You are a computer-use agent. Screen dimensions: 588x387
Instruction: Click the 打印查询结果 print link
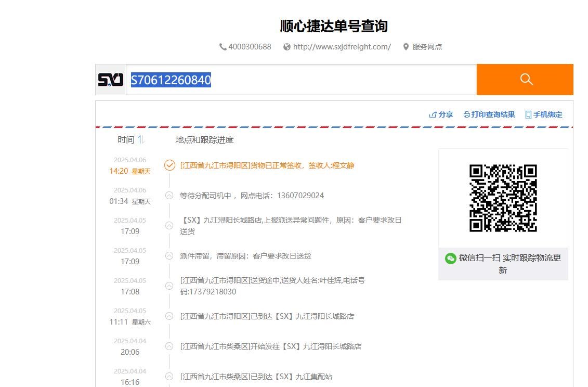489,114
